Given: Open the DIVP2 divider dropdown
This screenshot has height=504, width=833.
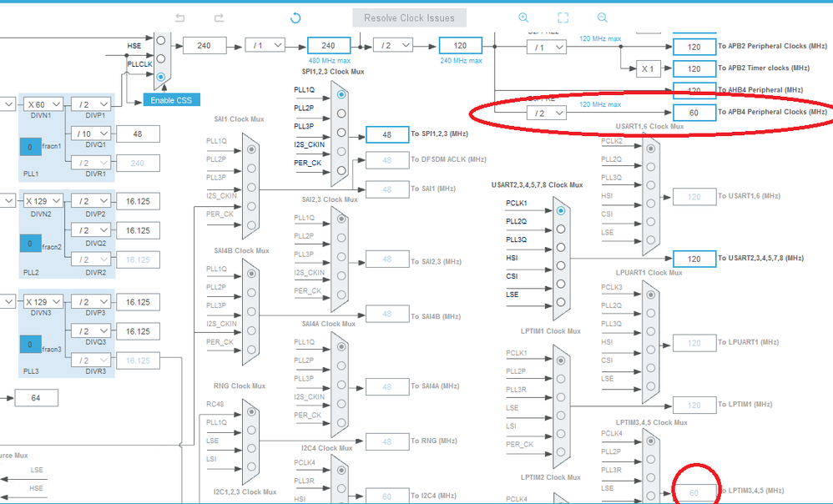Looking at the screenshot, I should 91,201.
